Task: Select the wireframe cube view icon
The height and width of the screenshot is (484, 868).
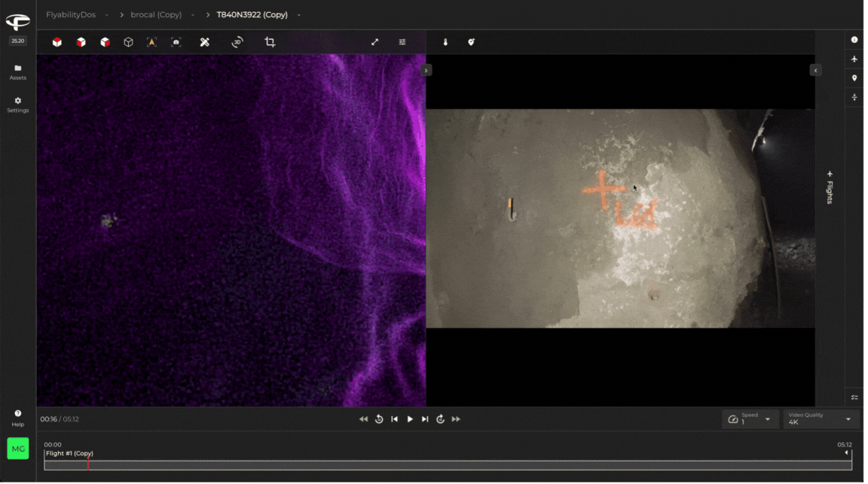Action: coord(129,42)
